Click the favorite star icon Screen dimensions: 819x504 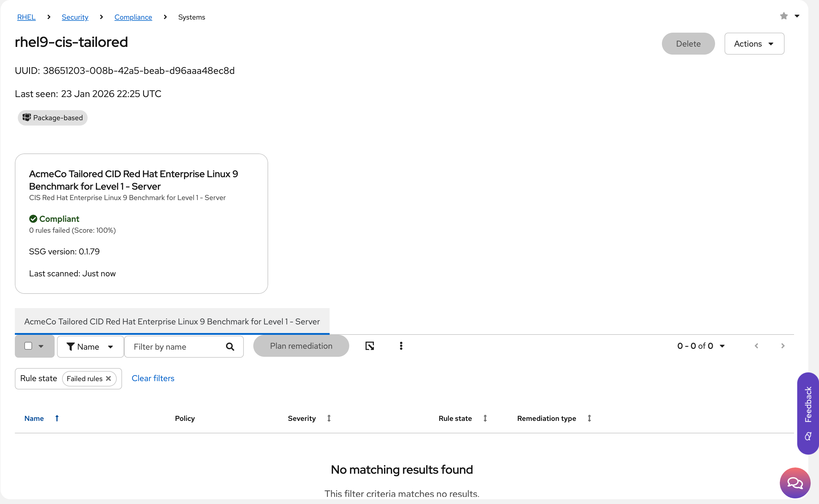[x=784, y=16]
